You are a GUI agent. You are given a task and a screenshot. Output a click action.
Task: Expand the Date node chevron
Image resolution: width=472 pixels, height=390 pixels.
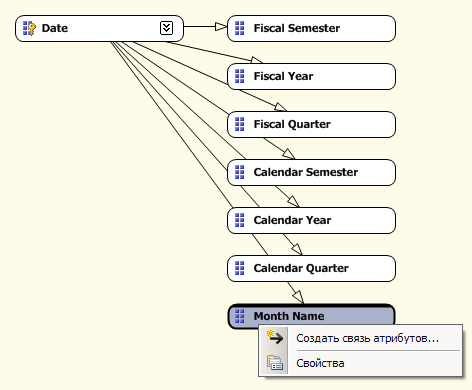point(166,28)
